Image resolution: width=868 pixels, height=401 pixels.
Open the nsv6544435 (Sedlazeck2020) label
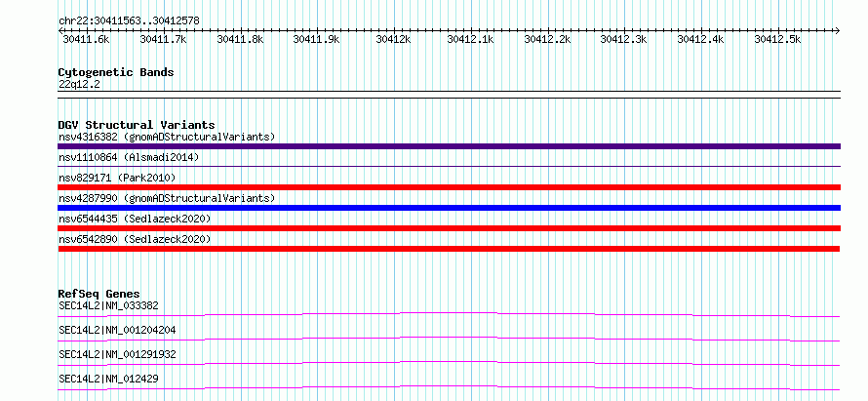click(x=135, y=219)
